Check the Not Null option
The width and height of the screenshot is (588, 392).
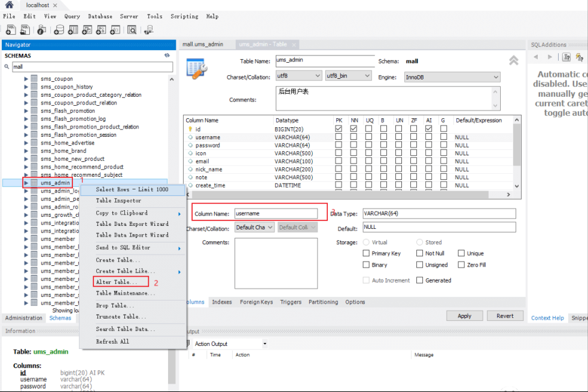(x=420, y=253)
